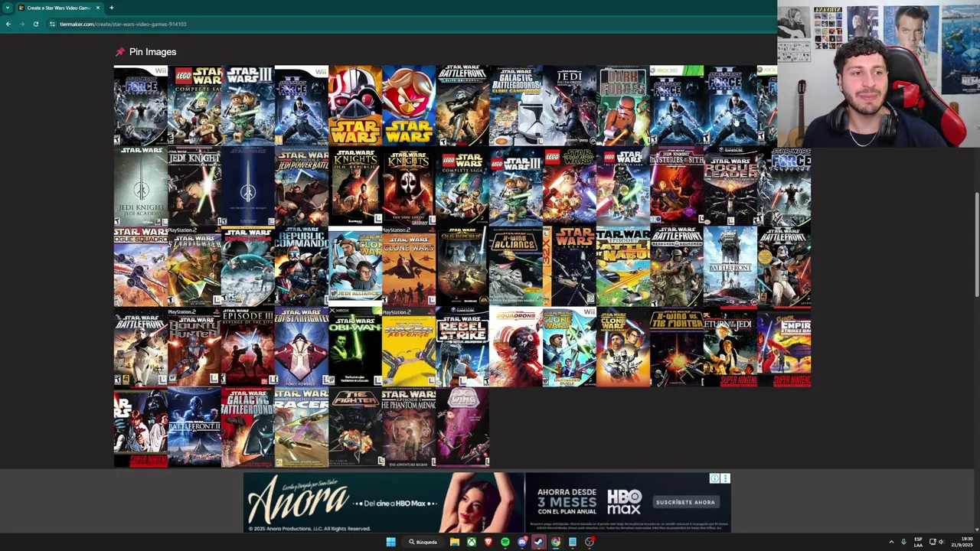The image size is (980, 551).
Task: Select the Create a Star Wars Video Game tab
Action: click(60, 8)
